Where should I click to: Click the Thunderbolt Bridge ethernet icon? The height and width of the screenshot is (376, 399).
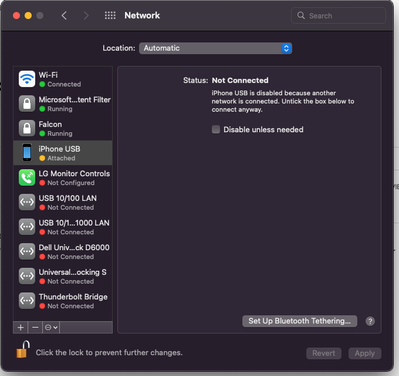point(27,301)
